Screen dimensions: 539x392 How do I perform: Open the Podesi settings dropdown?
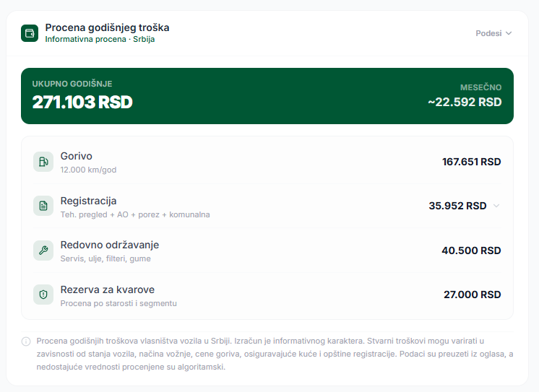pos(493,33)
